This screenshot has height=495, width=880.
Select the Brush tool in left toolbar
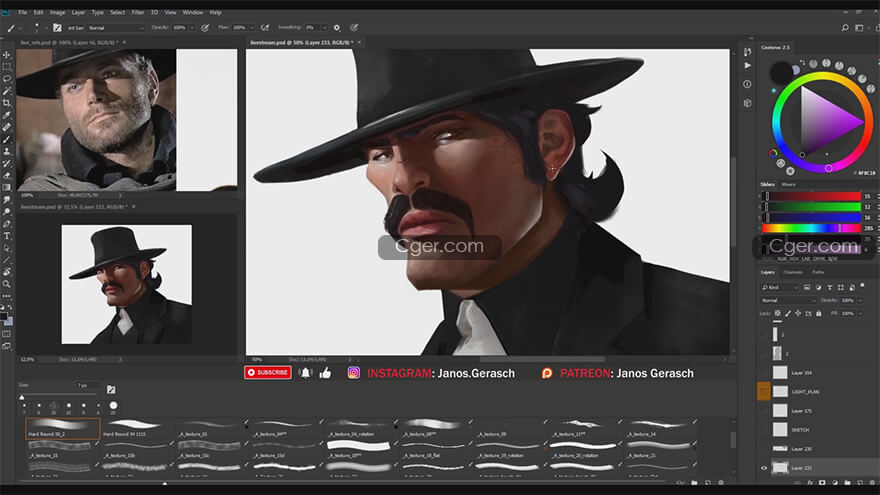7,139
